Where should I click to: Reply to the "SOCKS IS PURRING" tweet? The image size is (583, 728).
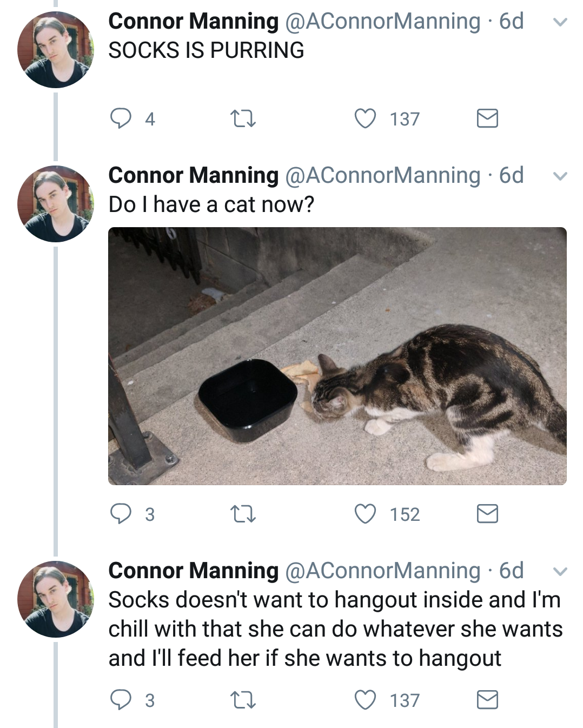point(121,118)
